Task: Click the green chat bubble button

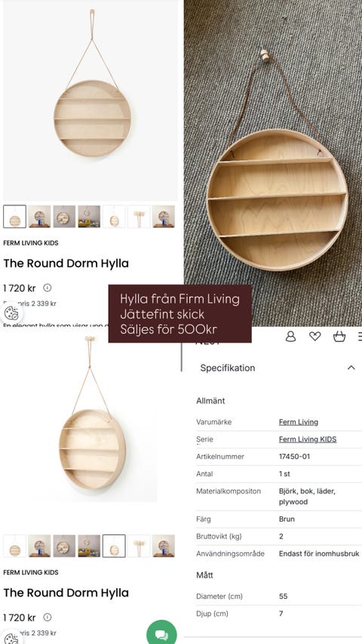Action: tap(161, 634)
